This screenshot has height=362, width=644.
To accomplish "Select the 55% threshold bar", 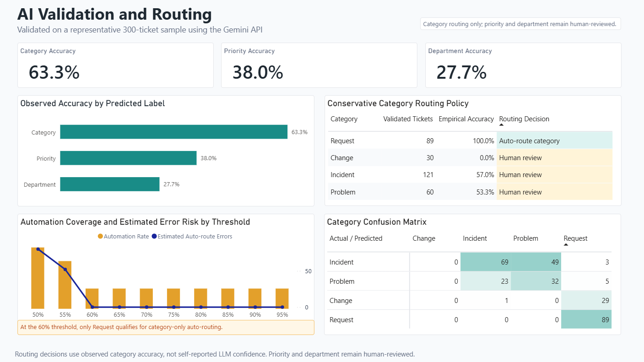I will click(x=65, y=285).
